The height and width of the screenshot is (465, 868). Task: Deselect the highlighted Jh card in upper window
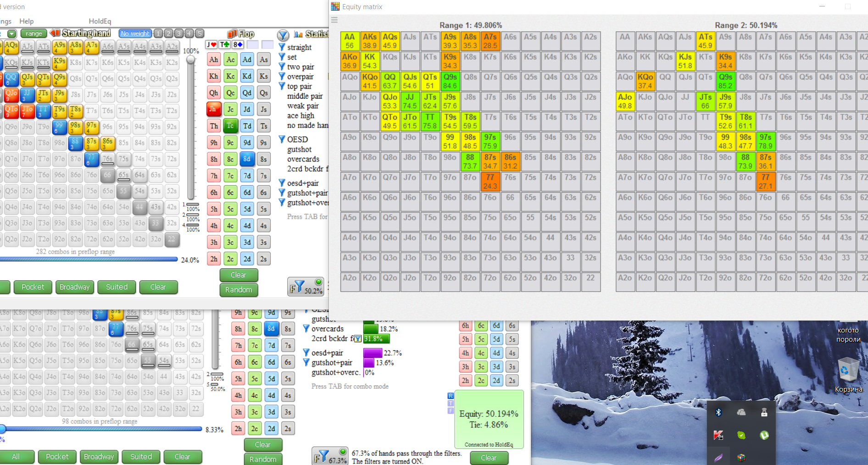tap(214, 109)
